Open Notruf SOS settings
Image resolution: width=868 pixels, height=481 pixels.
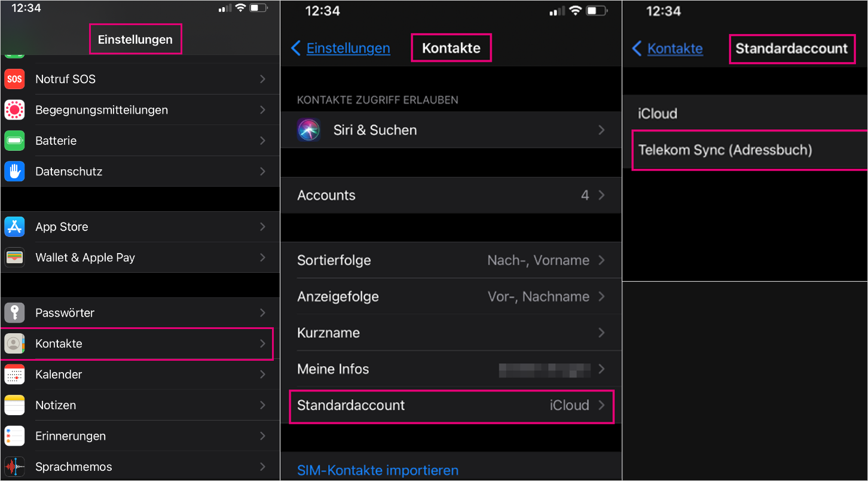[140, 79]
